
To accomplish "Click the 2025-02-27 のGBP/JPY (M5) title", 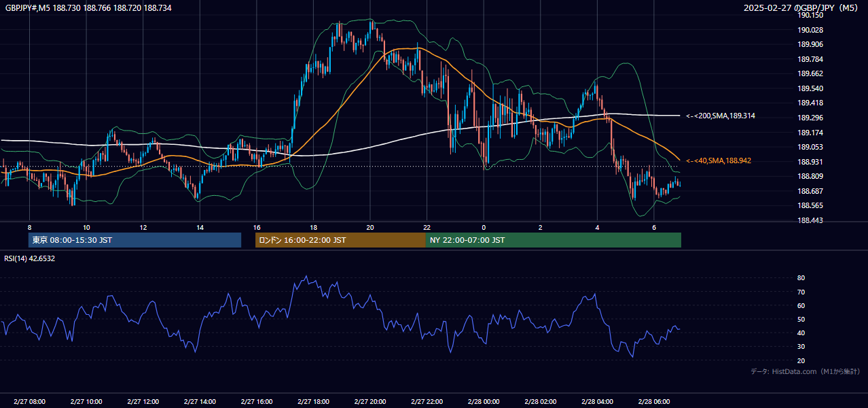I will pyautogui.click(x=801, y=8).
